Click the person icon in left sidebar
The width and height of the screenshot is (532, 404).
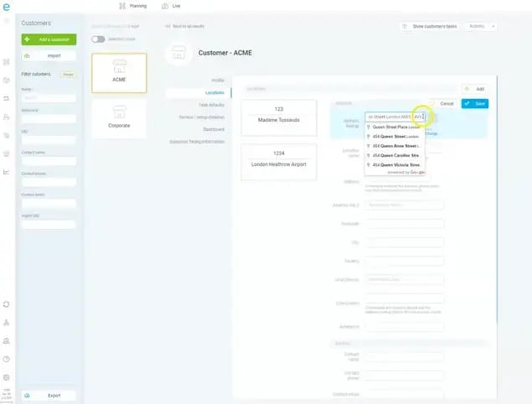(7, 117)
